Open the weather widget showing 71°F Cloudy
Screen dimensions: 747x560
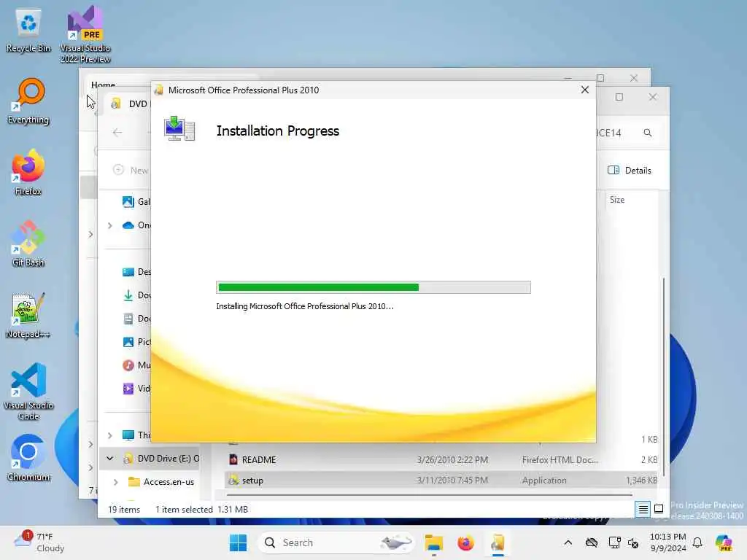(40, 542)
